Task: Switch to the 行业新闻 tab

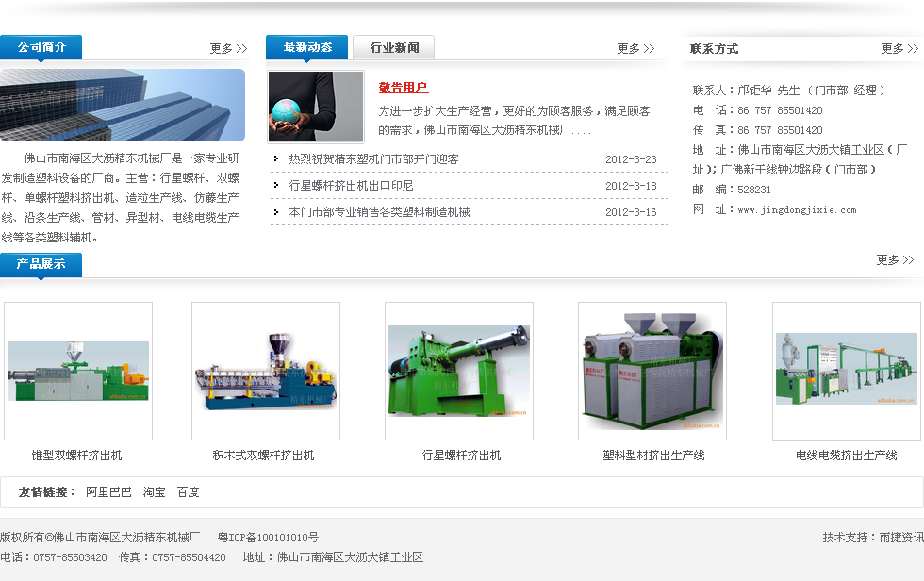Action: pyautogui.click(x=394, y=47)
